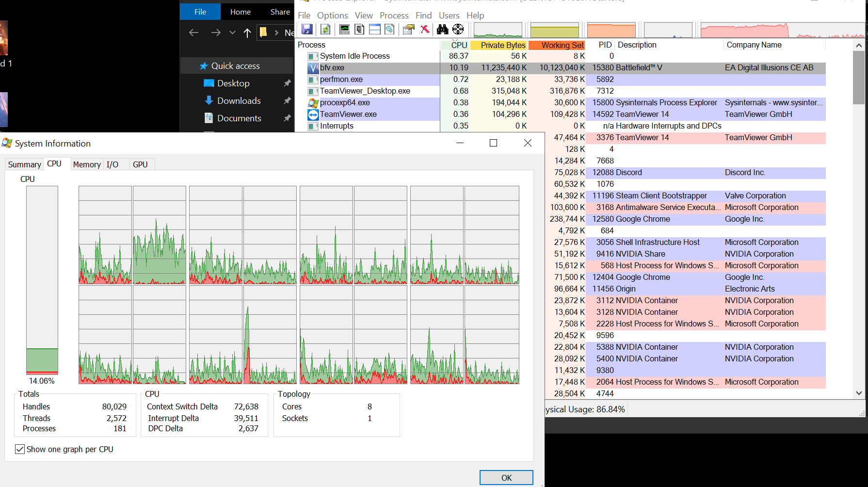868x487 pixels.
Task: Open the Options menu in Process Explorer
Action: (x=332, y=16)
